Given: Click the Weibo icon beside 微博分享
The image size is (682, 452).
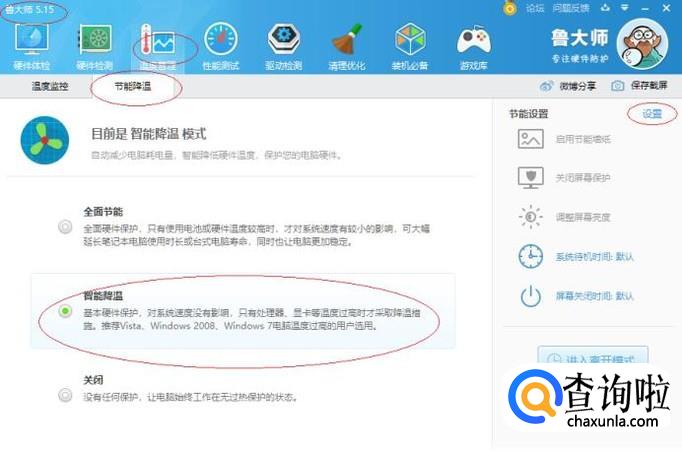Looking at the screenshot, I should [x=546, y=86].
